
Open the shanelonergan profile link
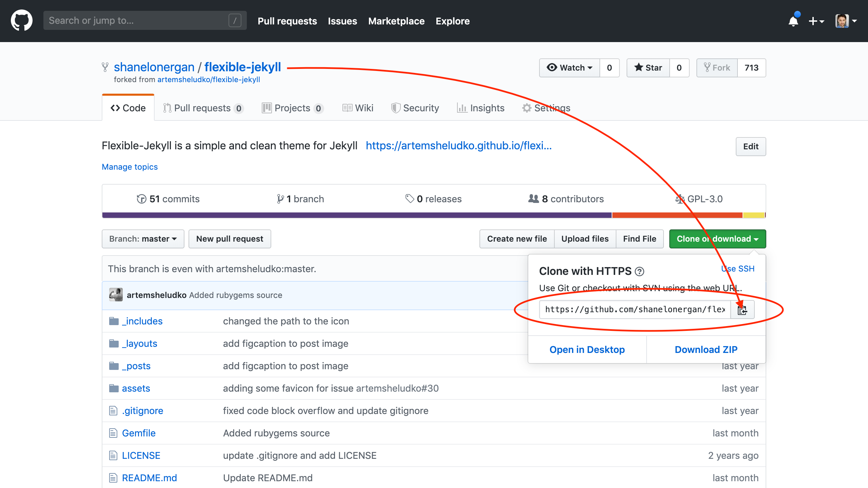[x=154, y=67]
